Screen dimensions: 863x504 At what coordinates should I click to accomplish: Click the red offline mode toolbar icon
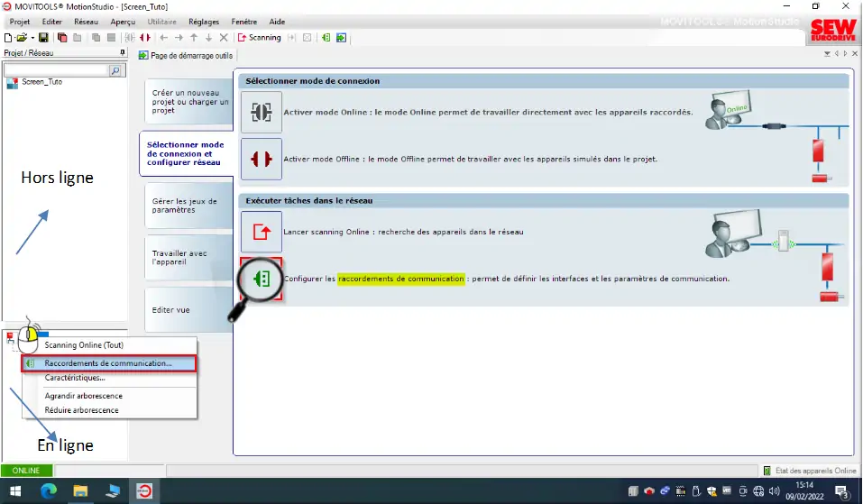pyautogui.click(x=145, y=38)
